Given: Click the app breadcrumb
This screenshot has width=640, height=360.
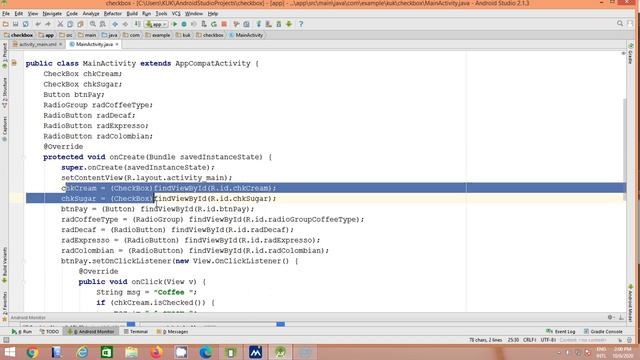Looking at the screenshot, I should [47, 35].
